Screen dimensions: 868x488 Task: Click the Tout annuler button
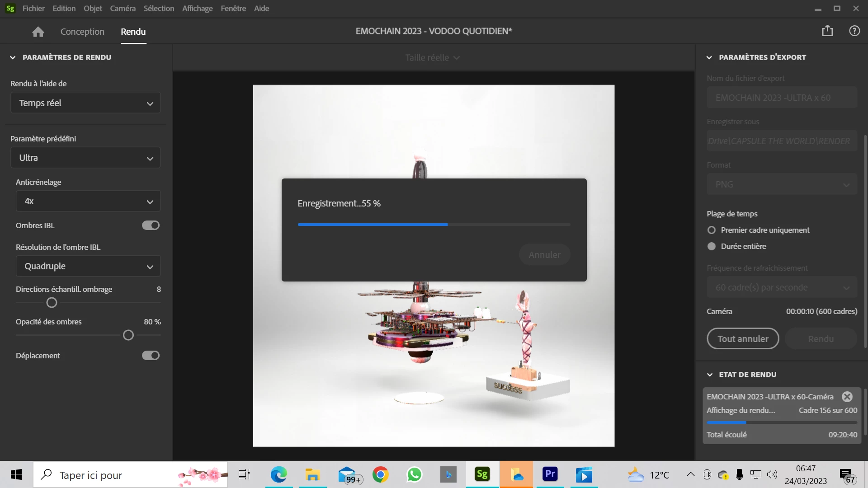point(742,339)
